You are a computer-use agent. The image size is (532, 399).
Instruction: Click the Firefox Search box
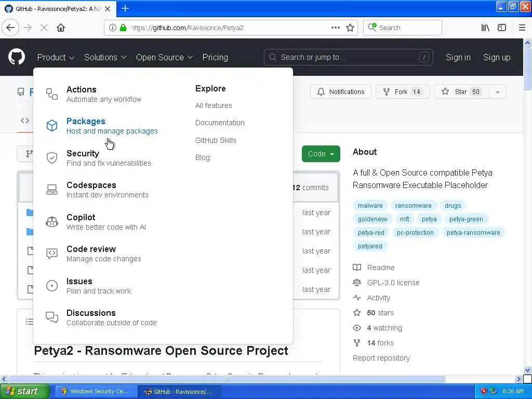pos(403,28)
